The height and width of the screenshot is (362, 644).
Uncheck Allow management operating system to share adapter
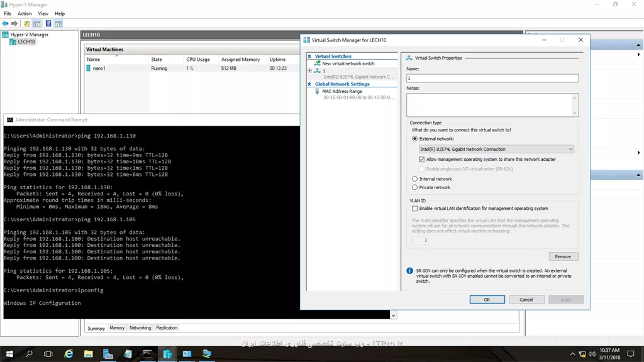point(421,159)
